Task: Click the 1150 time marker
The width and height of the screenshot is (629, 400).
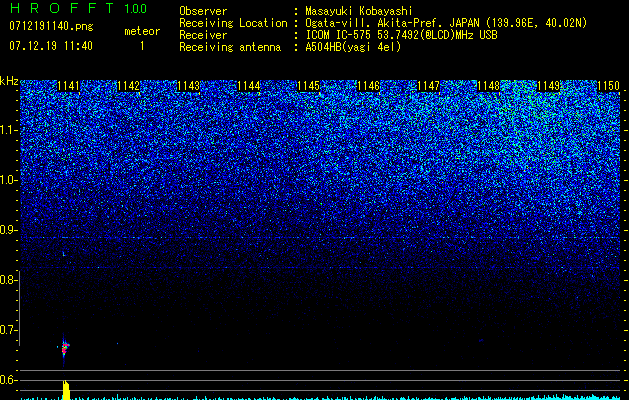Action: (x=609, y=86)
